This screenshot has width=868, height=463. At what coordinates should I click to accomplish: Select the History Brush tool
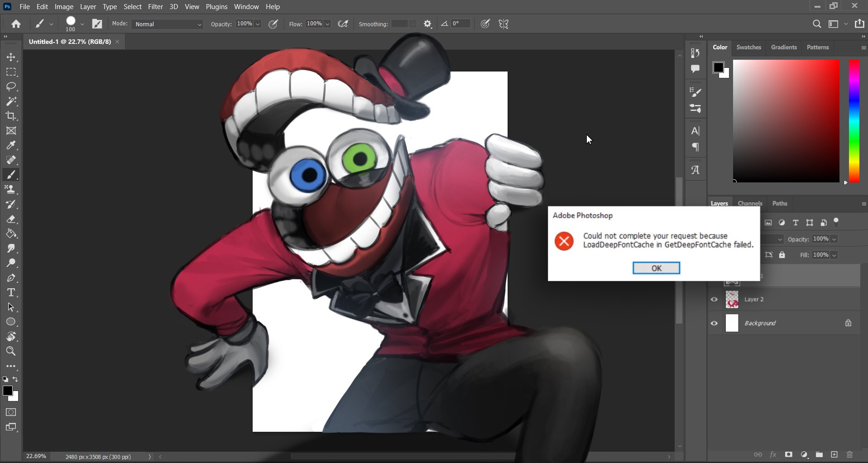[11, 204]
